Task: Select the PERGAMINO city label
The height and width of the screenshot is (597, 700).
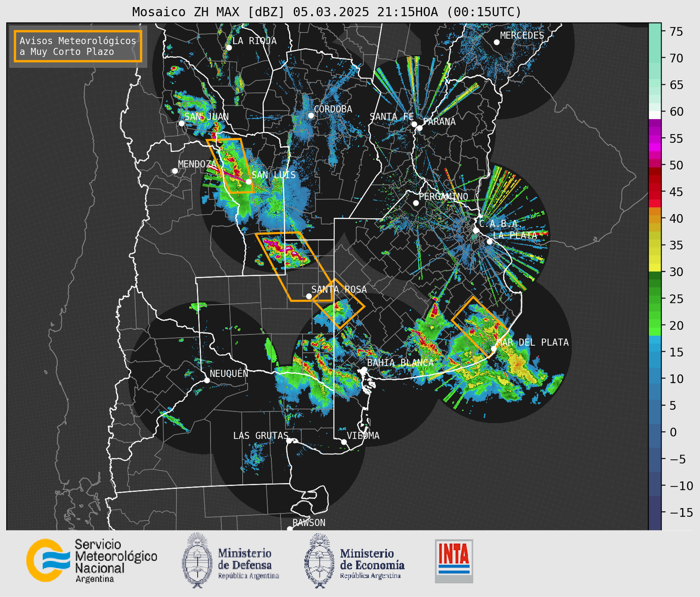Action: coord(443,196)
